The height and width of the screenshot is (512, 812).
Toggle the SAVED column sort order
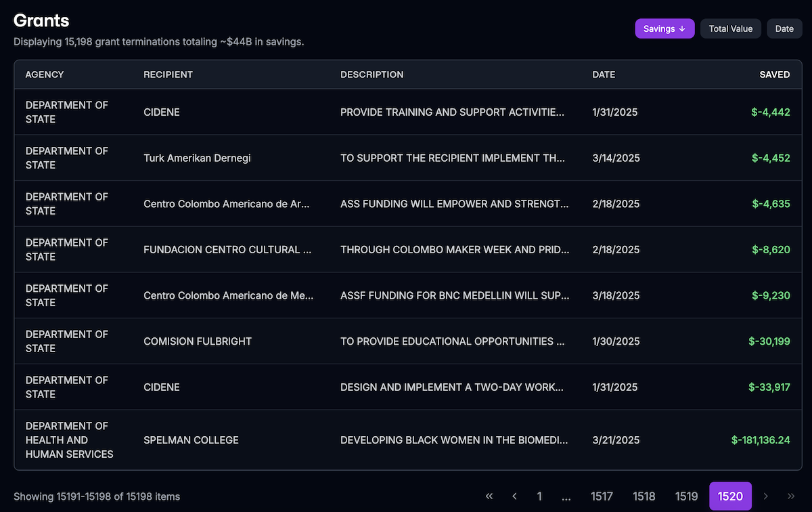coord(774,74)
